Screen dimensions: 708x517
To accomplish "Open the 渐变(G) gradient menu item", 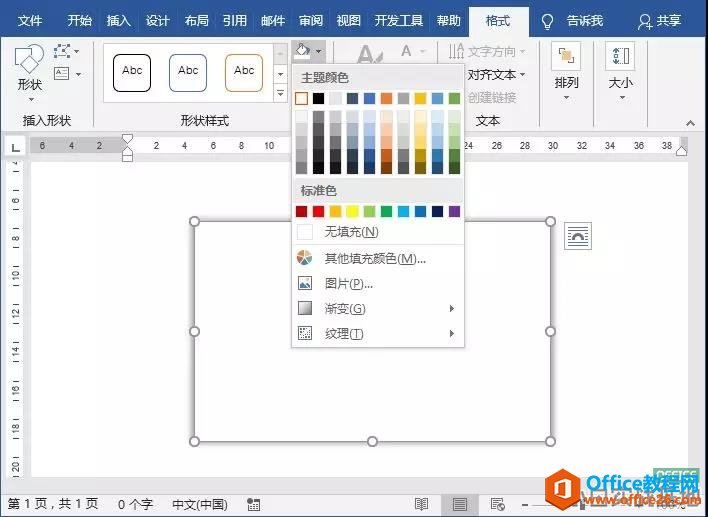I will [377, 309].
